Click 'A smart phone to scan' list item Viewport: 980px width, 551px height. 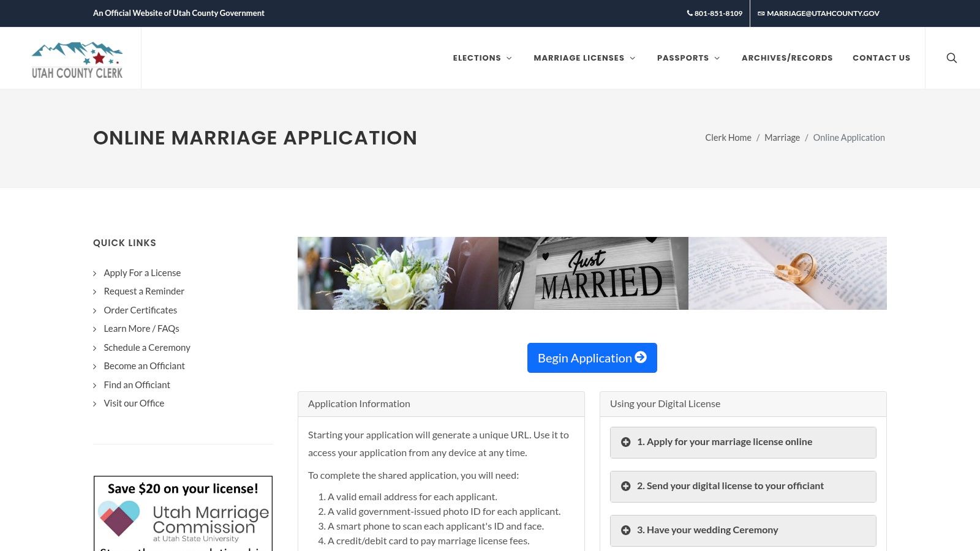[435, 527]
